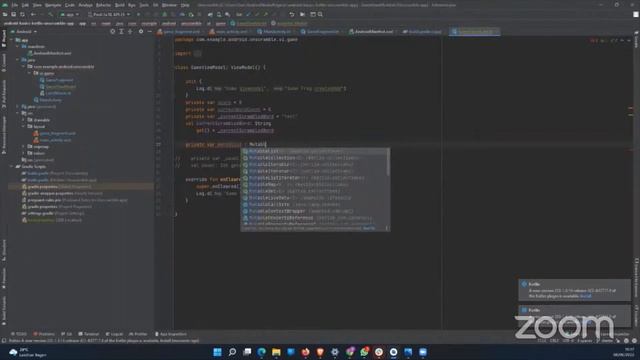
Task: Click the Open folder toolbar icon
Action: (x=5, y=14)
